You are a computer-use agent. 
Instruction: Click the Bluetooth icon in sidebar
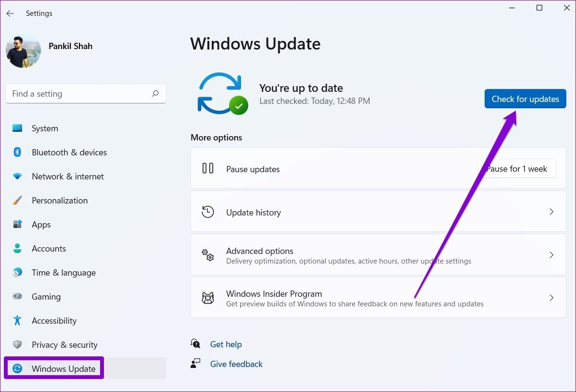click(17, 152)
